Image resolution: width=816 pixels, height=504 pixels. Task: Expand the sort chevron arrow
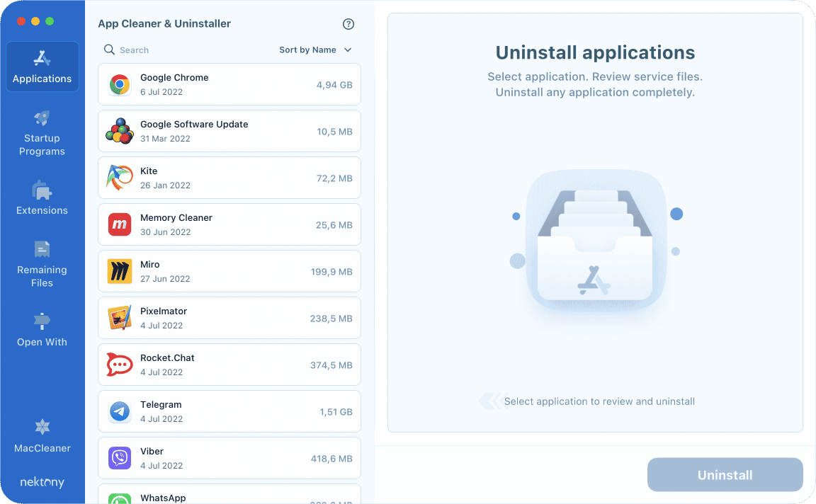tap(348, 50)
